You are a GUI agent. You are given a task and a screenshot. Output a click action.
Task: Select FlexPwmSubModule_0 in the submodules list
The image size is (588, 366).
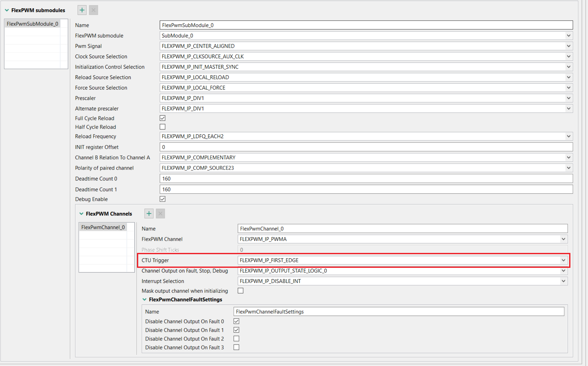pos(32,24)
